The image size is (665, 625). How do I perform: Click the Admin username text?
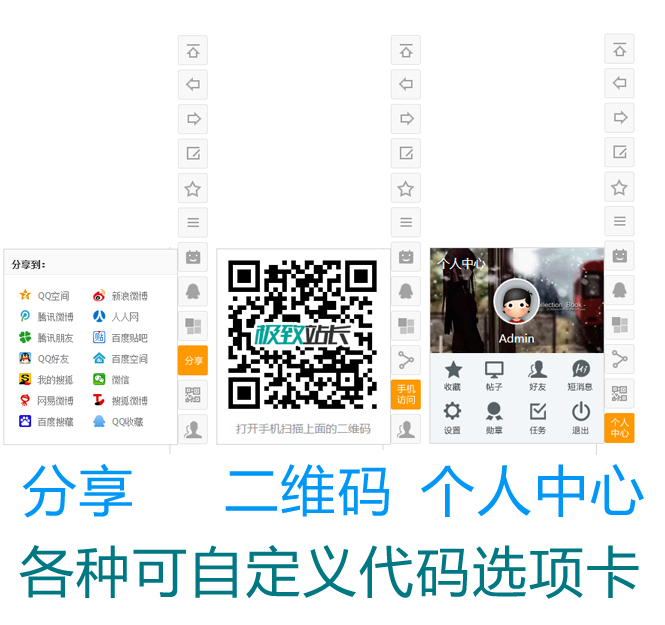pyautogui.click(x=516, y=338)
